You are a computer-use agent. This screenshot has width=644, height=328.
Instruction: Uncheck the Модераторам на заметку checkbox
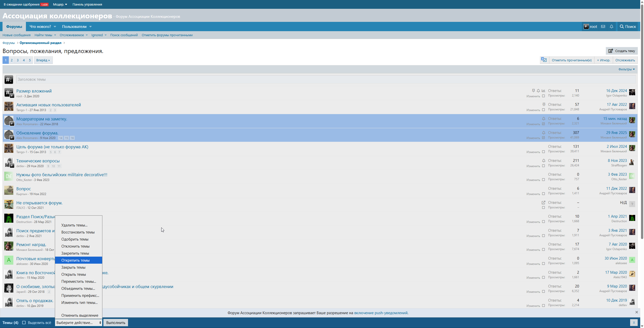click(543, 124)
